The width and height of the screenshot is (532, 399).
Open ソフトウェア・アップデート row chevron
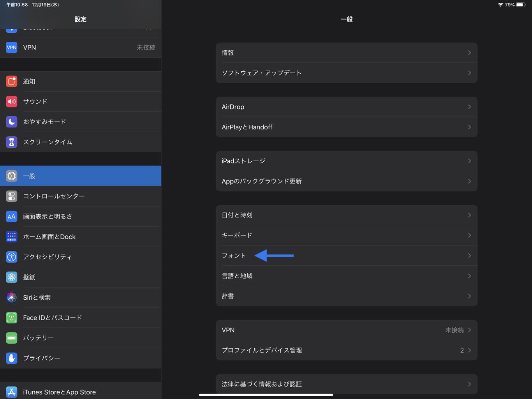(469, 73)
